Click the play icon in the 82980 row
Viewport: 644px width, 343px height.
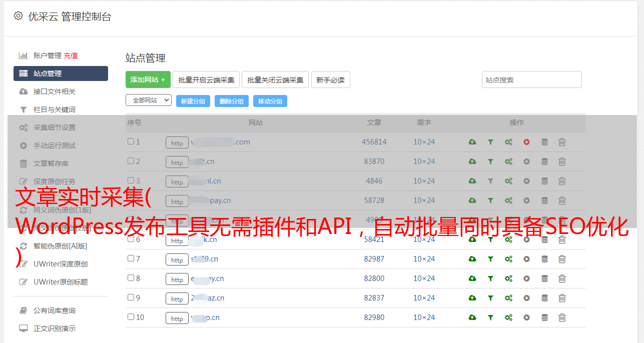[526, 317]
